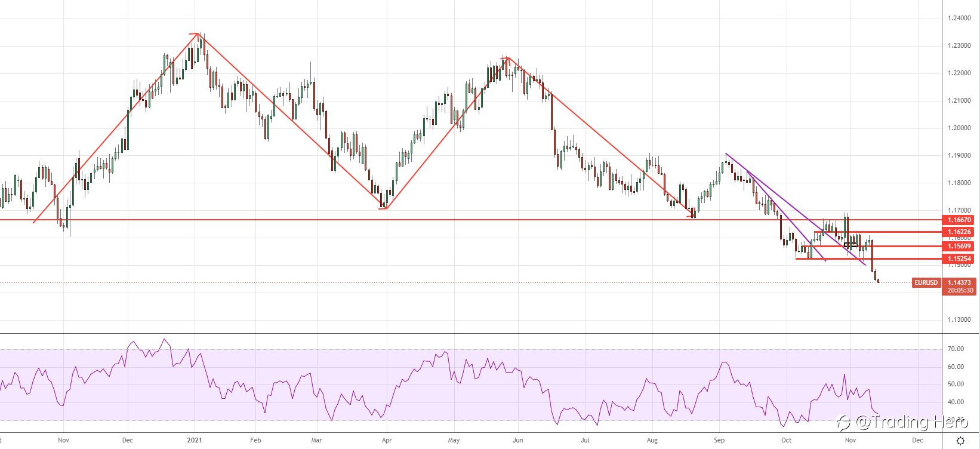The width and height of the screenshot is (980, 449).
Task: Click the 1.13000 price axis value
Action: (x=959, y=319)
